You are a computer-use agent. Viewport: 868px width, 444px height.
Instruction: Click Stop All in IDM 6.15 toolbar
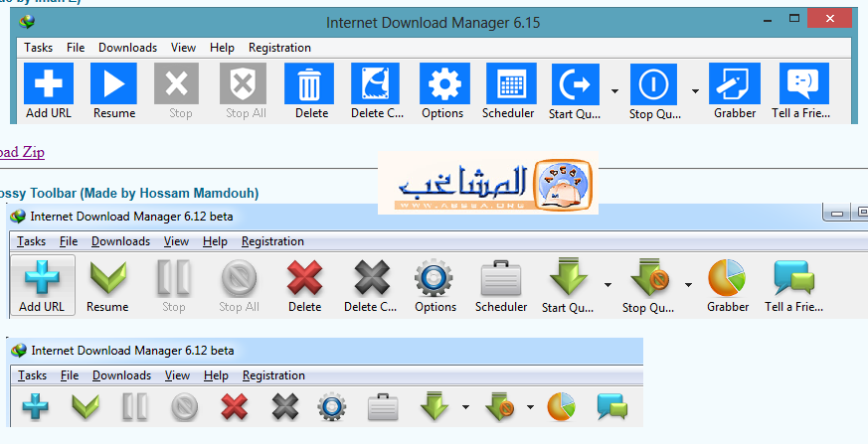pyautogui.click(x=244, y=91)
